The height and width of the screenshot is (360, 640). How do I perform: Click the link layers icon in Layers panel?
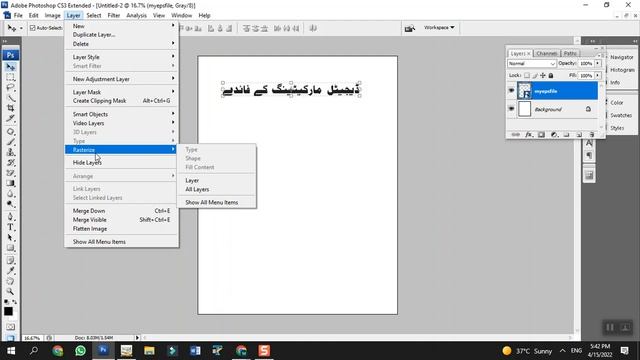(x=516, y=134)
